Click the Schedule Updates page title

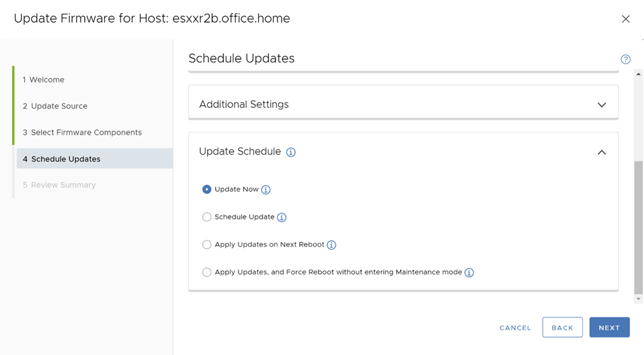[242, 59]
